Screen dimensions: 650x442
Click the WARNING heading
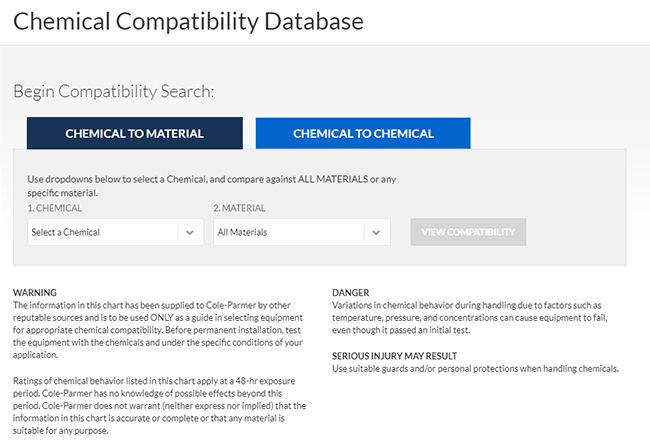[35, 293]
